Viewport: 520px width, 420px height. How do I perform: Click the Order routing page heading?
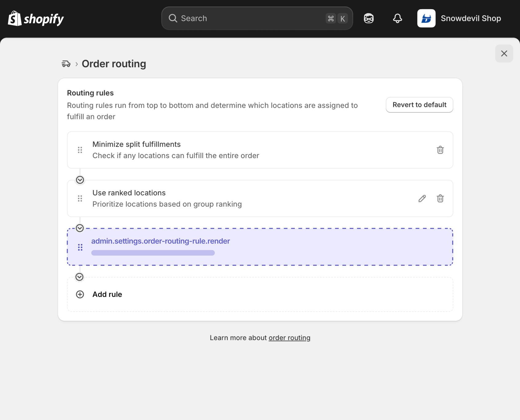114,64
